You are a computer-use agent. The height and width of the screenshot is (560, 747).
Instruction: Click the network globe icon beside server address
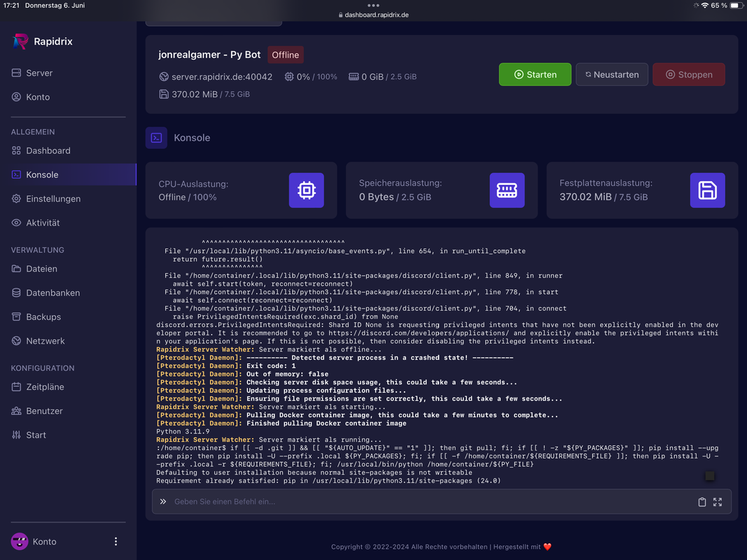pyautogui.click(x=164, y=77)
